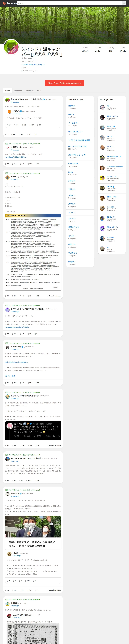
Task: Click the '2 days ago' timestamp
Action: tap(15, 461)
